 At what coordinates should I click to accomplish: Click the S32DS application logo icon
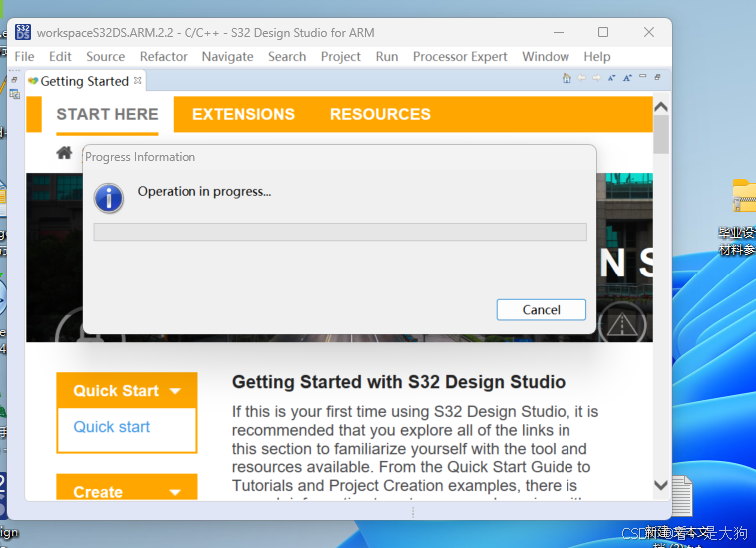[23, 32]
